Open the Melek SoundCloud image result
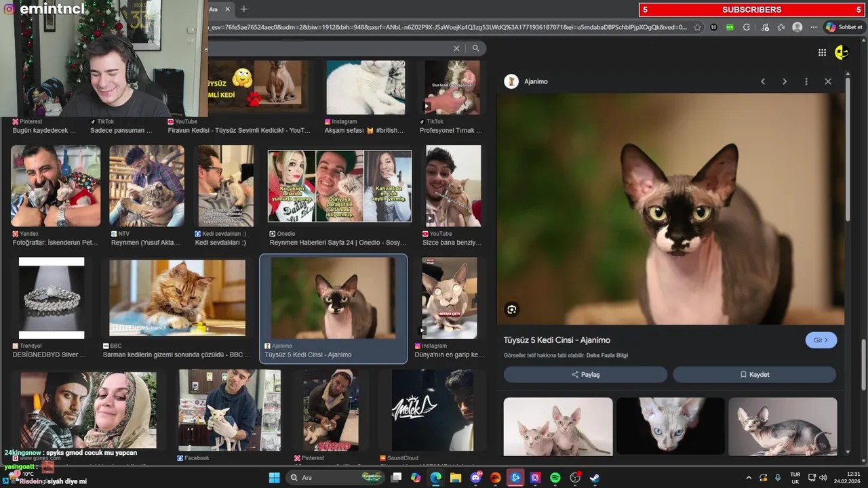868x488 pixels. [432, 410]
